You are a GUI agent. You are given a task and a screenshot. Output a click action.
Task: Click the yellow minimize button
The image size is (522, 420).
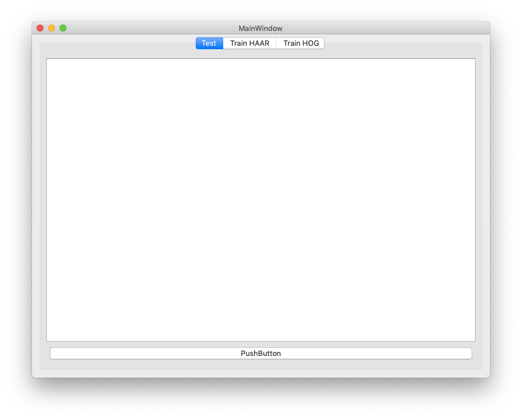point(51,27)
